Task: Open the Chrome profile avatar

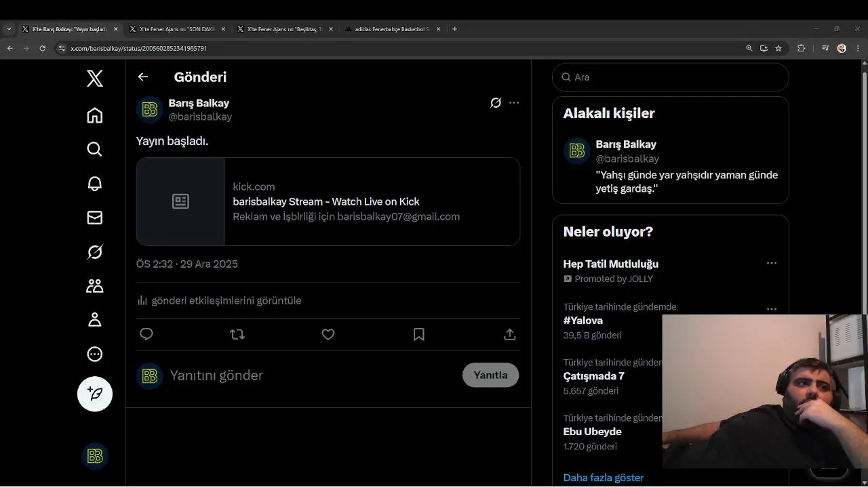Action: pyautogui.click(x=842, y=48)
